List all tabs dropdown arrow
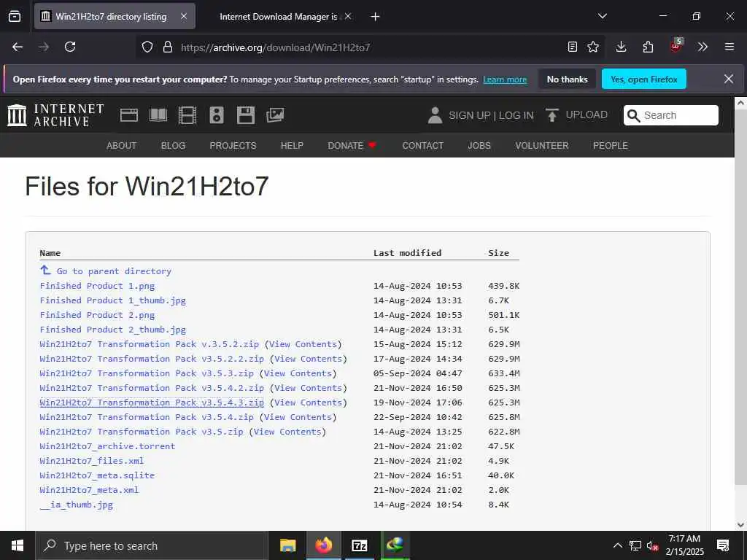 pos(603,16)
